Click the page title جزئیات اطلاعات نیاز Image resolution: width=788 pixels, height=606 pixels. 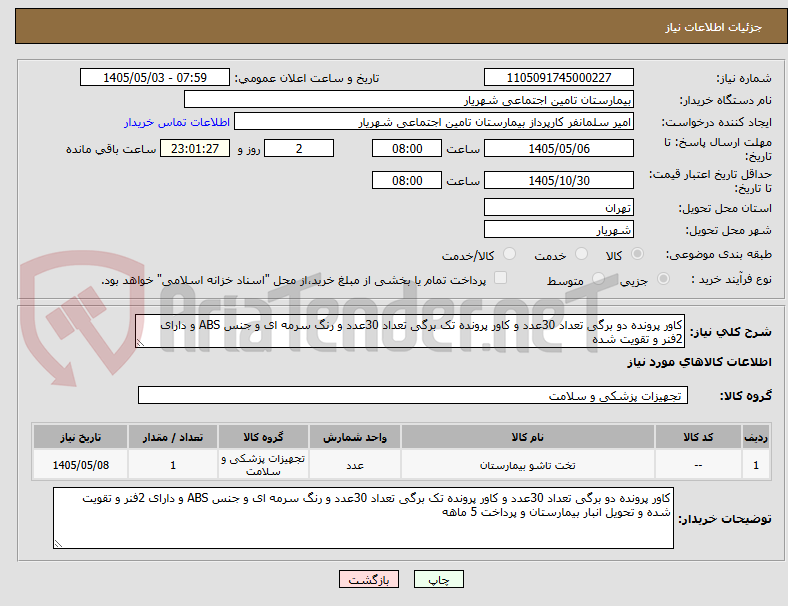tap(714, 27)
